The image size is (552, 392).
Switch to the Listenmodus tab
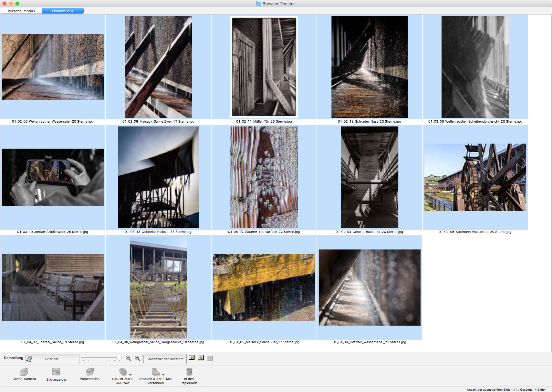pyautogui.click(x=63, y=11)
